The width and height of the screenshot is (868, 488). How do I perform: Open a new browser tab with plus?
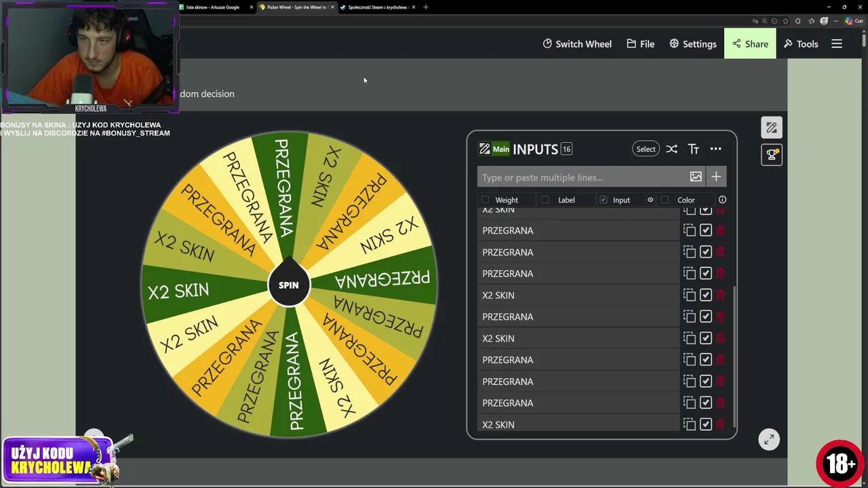pos(425,7)
